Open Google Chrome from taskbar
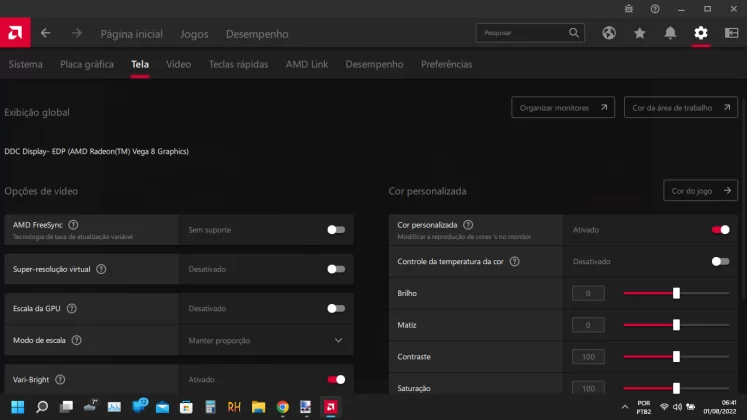Viewport: 747px width, 420px height. [283, 407]
